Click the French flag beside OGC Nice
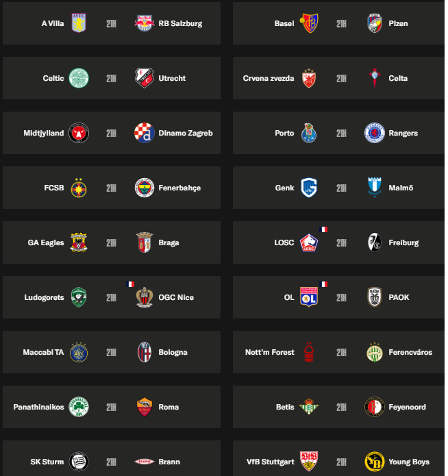Viewport: 448px width, 476px height. click(130, 284)
